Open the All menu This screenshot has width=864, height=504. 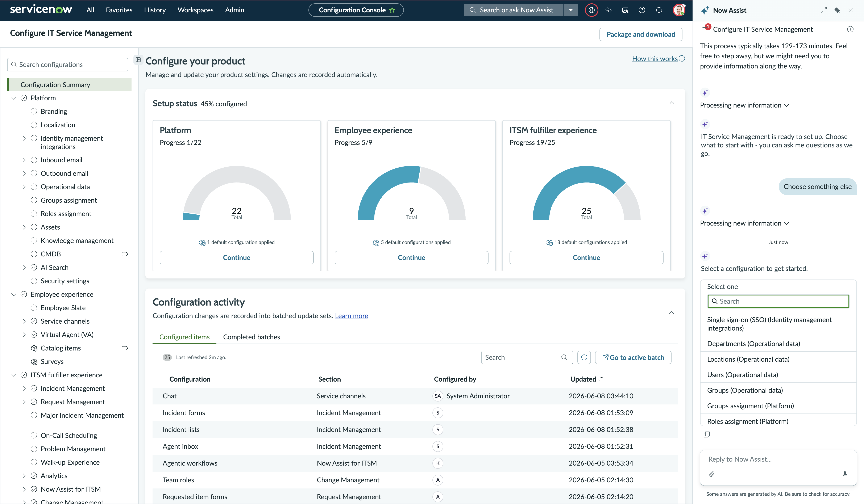pos(90,10)
